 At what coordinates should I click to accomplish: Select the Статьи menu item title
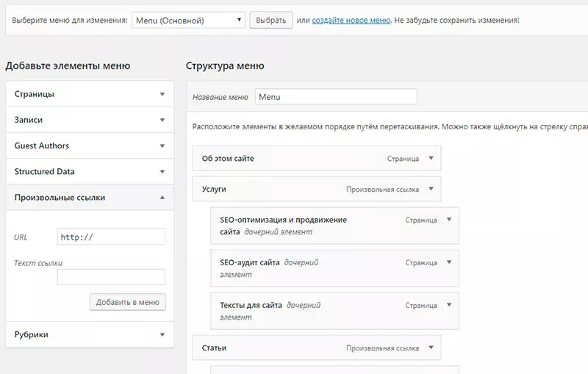coord(214,348)
